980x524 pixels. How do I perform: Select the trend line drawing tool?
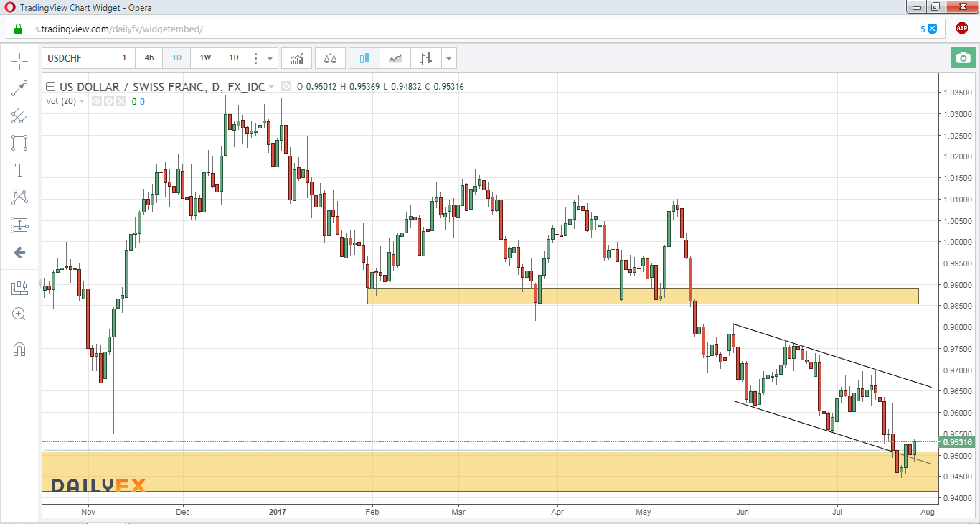pyautogui.click(x=19, y=88)
